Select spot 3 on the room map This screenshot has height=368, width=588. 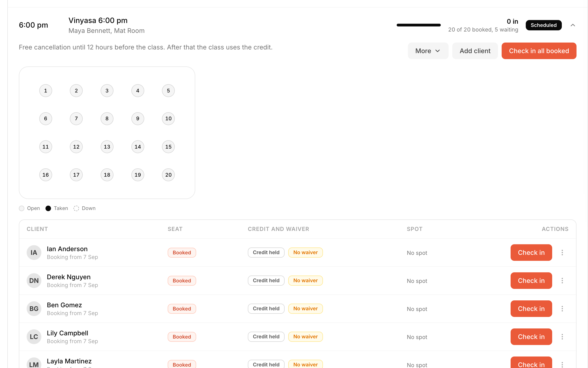107,91
